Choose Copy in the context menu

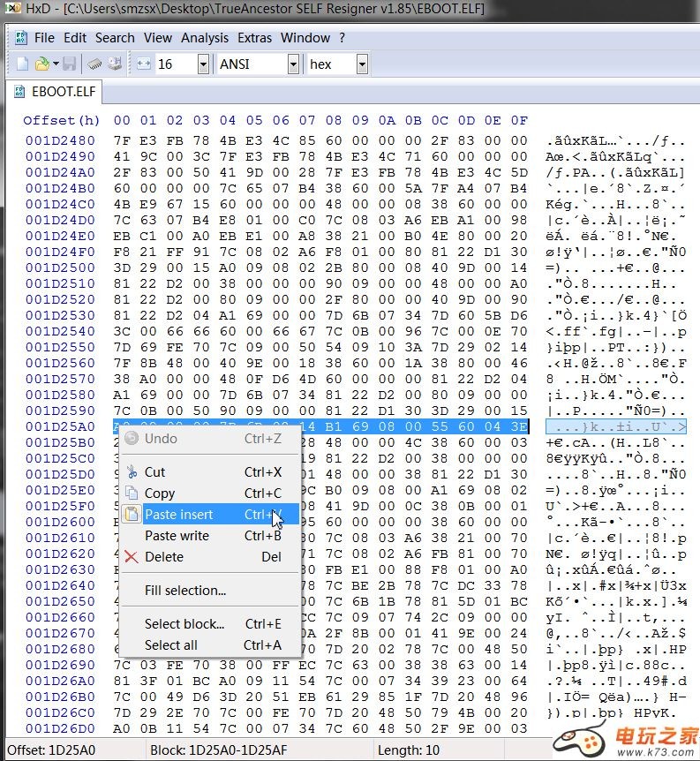tap(160, 494)
